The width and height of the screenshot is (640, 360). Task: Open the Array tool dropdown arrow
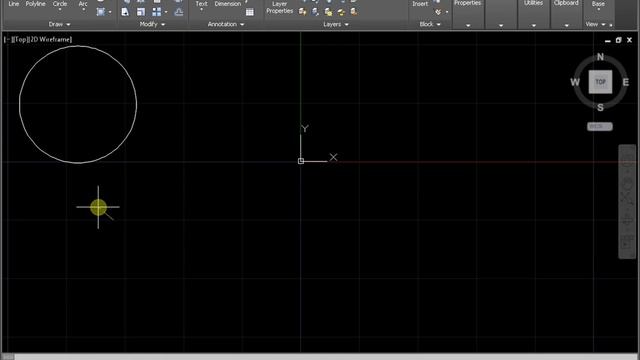166,12
